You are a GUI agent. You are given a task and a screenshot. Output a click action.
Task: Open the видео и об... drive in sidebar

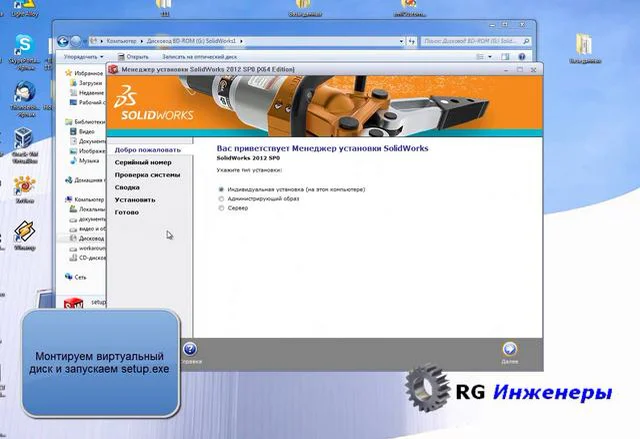92,229
